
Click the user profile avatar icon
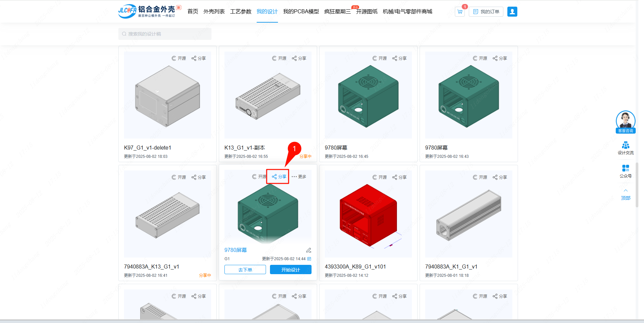tap(512, 12)
